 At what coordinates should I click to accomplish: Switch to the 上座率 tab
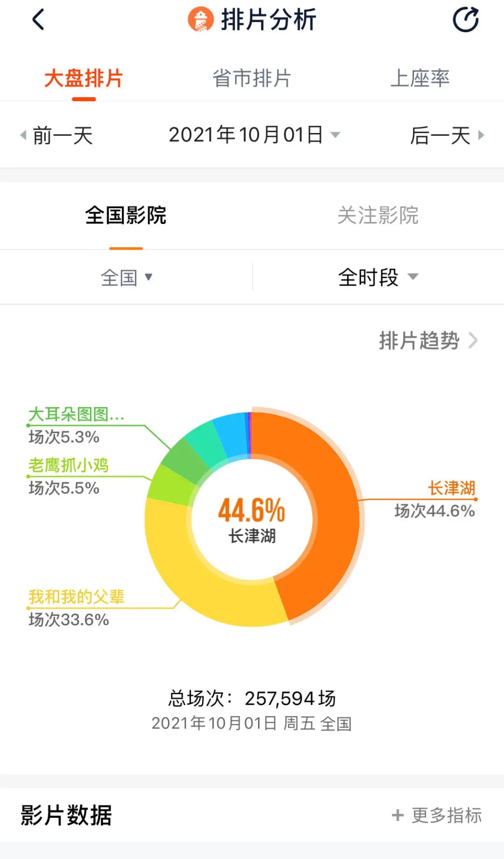pyautogui.click(x=420, y=78)
